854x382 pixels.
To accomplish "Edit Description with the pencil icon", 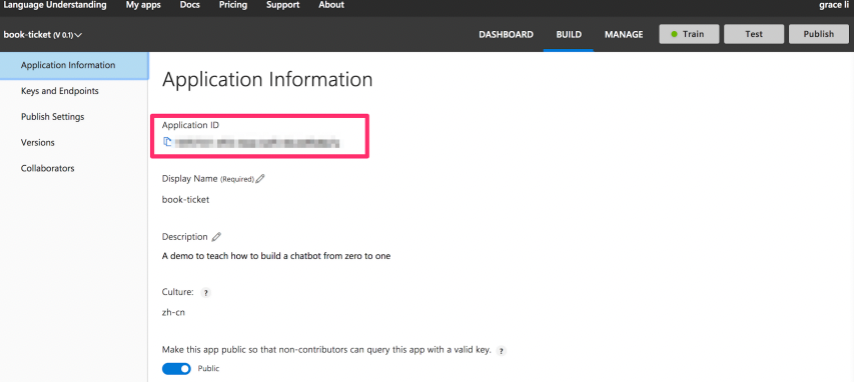I will click(216, 237).
